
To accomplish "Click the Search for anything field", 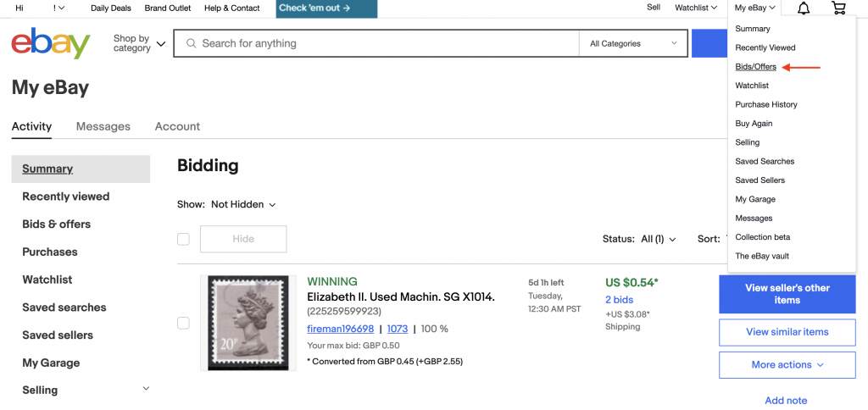I will click(x=381, y=43).
